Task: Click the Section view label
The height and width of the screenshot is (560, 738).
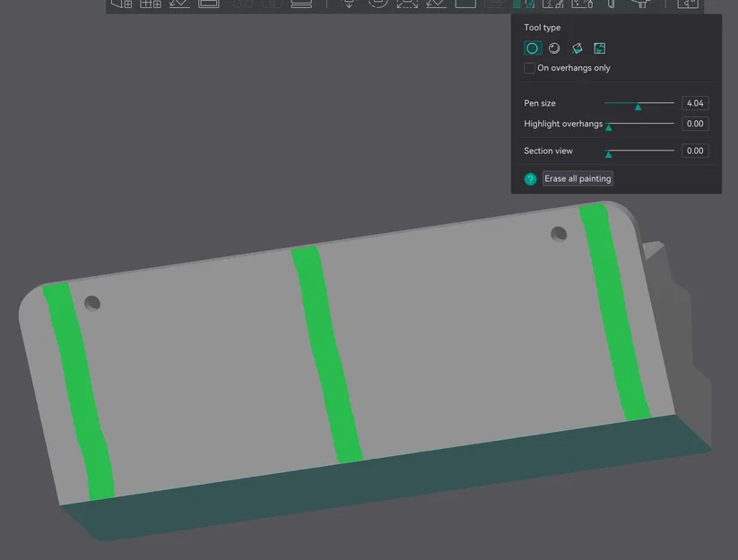Action: click(x=548, y=151)
